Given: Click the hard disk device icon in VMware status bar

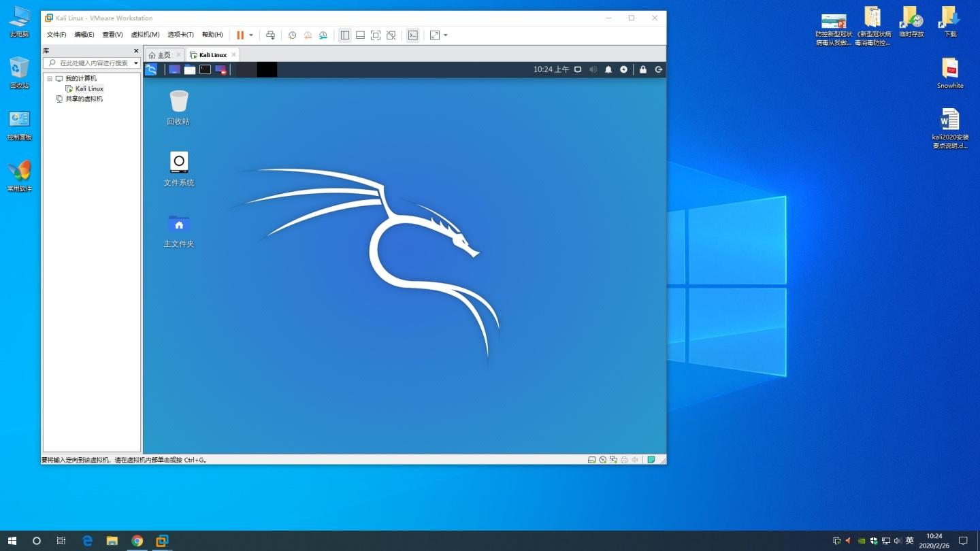Looking at the screenshot, I should pos(592,460).
